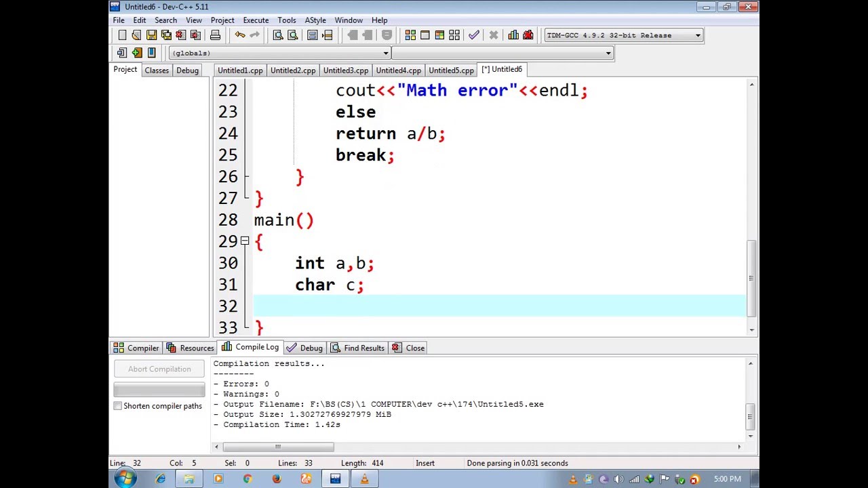Click the Delete Profiling Information icon
The image size is (868, 488).
point(528,35)
